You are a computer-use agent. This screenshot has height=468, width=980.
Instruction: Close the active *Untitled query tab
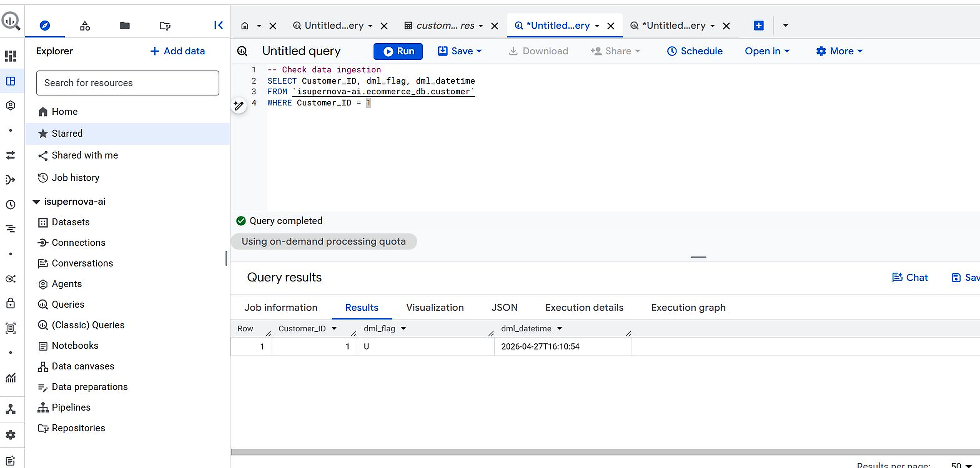coord(611,26)
